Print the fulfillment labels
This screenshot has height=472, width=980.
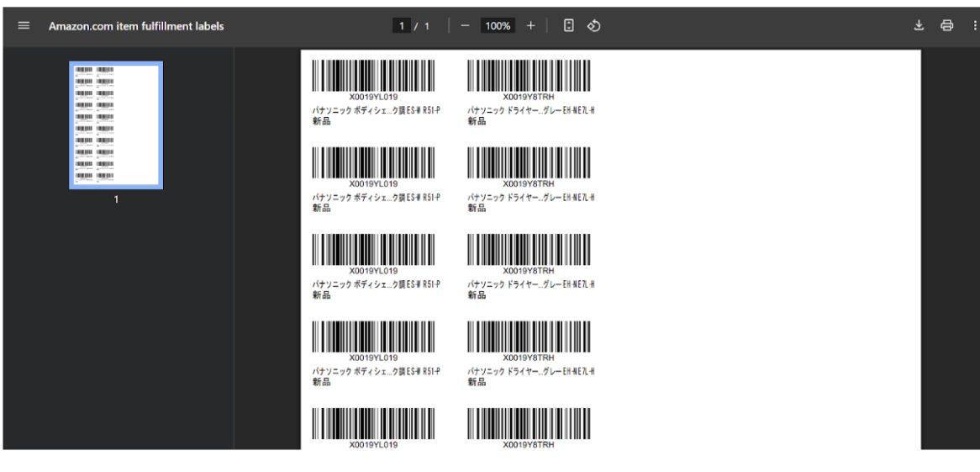click(x=947, y=26)
